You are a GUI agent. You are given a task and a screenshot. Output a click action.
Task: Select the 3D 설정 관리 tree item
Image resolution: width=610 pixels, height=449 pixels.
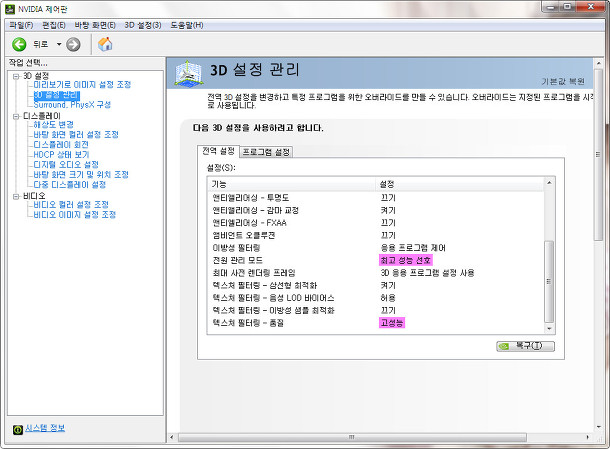pos(56,95)
